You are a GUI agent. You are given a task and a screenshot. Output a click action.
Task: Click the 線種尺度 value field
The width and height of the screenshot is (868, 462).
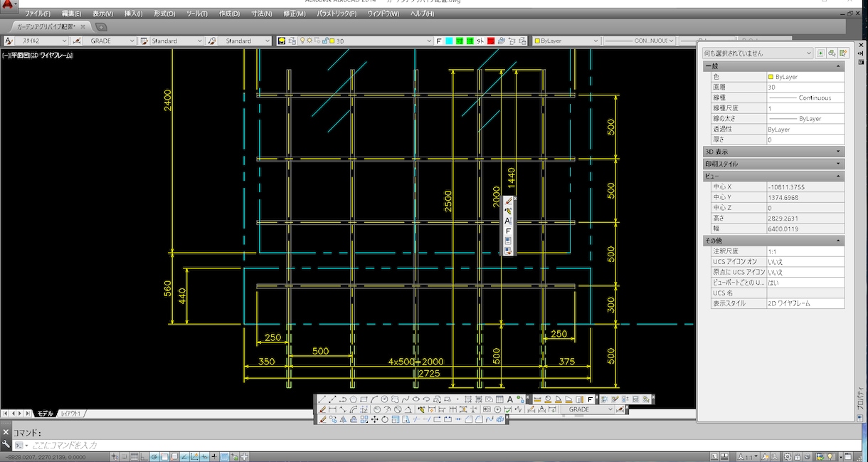805,108
